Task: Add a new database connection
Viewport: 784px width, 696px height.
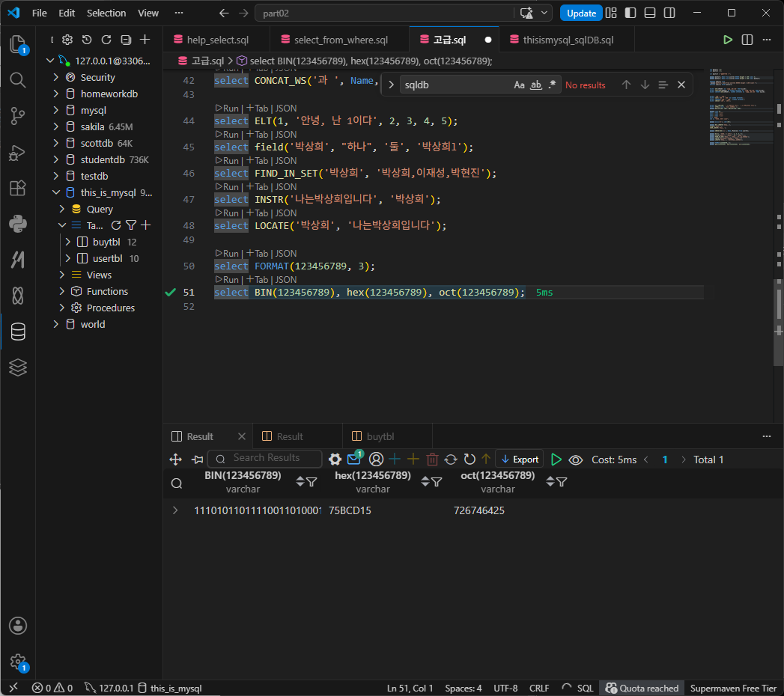Action: click(x=145, y=40)
